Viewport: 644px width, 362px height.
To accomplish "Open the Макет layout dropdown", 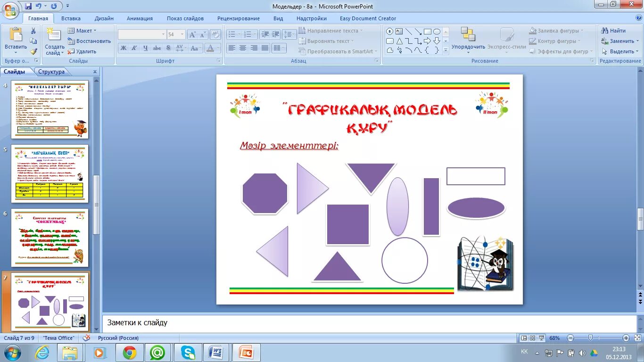I will point(83,31).
